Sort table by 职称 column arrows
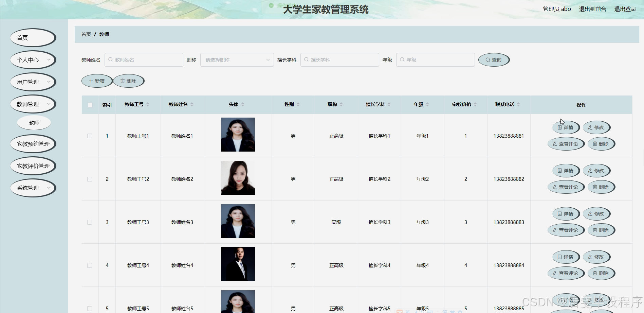 tap(341, 105)
